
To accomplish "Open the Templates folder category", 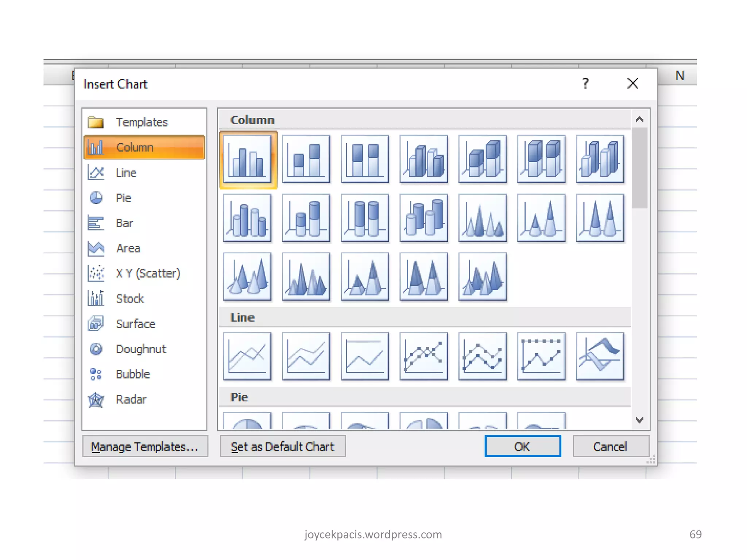I will (142, 122).
